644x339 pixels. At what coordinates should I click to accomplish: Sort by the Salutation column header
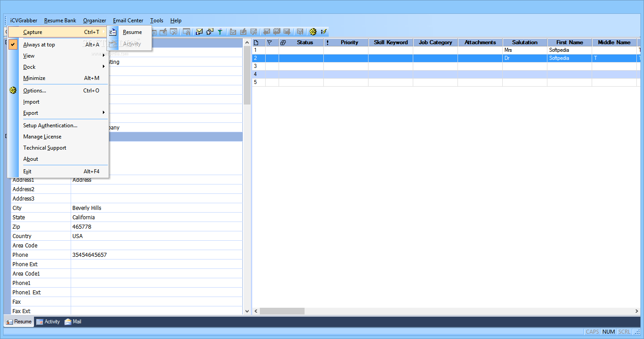click(x=525, y=42)
